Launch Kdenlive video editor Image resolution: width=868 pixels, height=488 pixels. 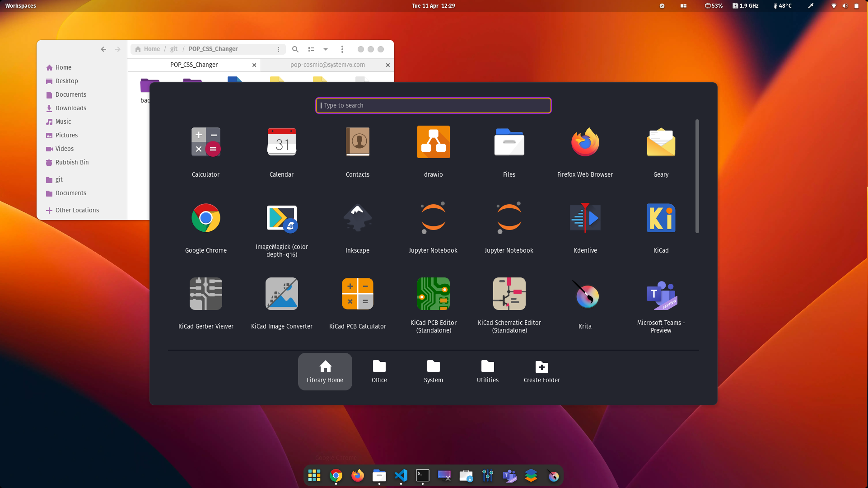tap(585, 218)
